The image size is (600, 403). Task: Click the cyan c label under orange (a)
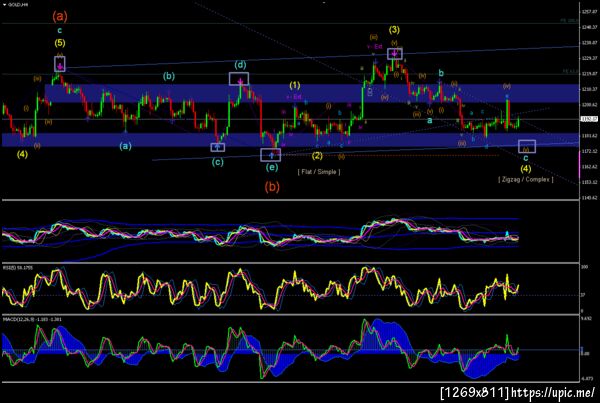(x=60, y=30)
